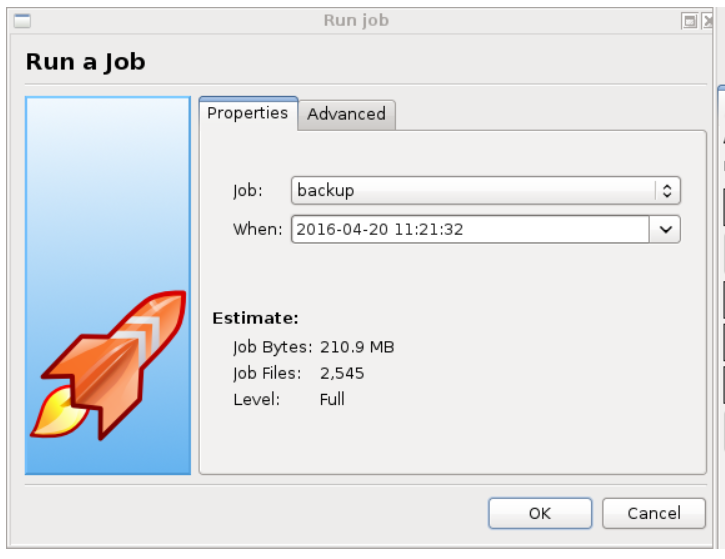
Task: Click into the When date-time field
Action: (x=470, y=229)
